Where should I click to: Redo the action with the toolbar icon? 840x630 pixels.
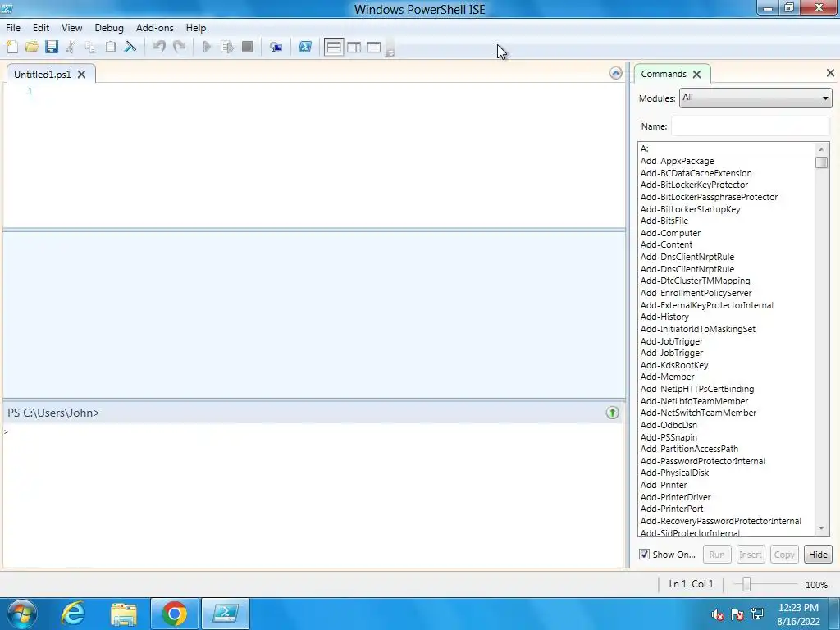[x=179, y=47]
